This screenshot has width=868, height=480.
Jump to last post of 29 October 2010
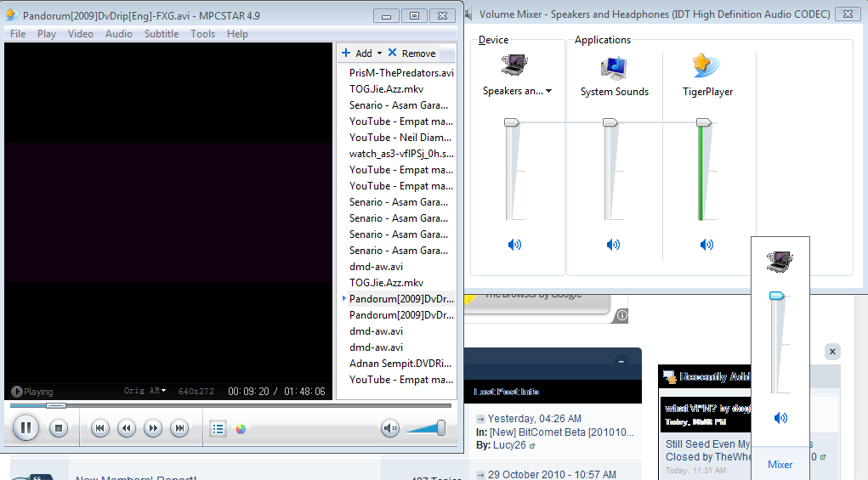(x=480, y=474)
